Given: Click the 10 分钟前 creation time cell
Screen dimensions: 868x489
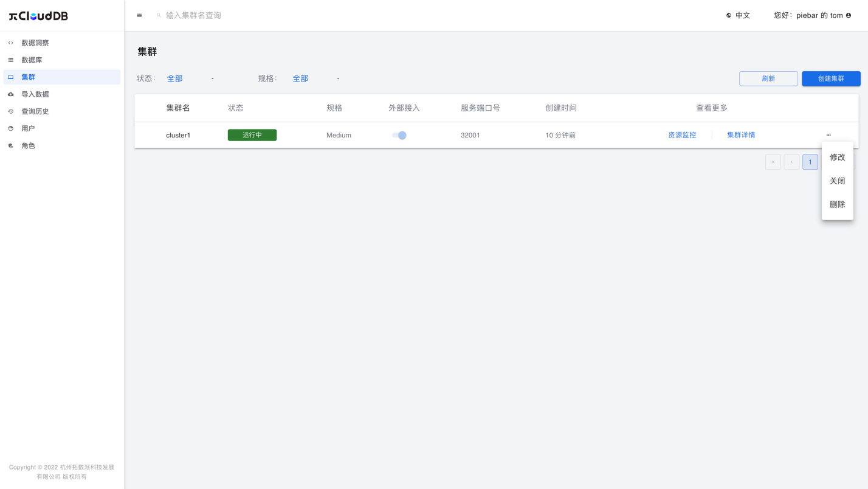Looking at the screenshot, I should tap(560, 135).
